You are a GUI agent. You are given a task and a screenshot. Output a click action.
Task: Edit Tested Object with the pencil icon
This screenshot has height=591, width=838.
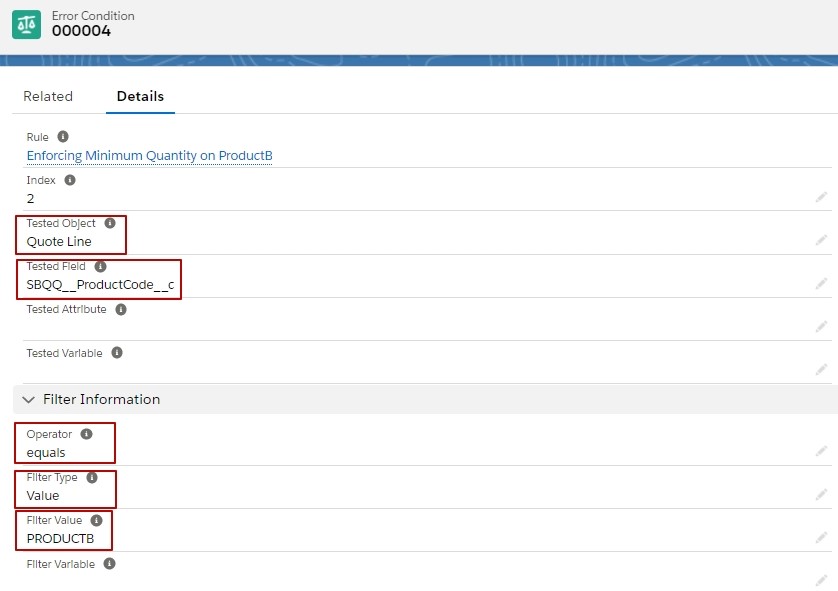[821, 240]
